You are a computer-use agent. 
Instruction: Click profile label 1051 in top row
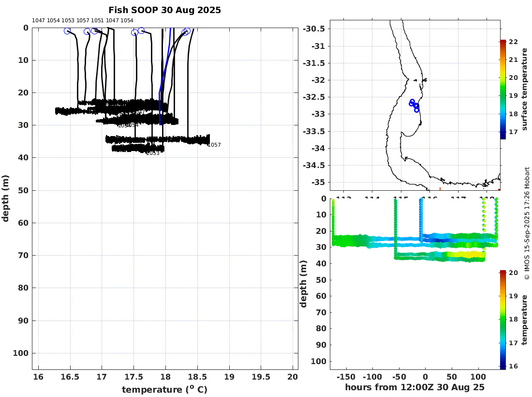97,20
